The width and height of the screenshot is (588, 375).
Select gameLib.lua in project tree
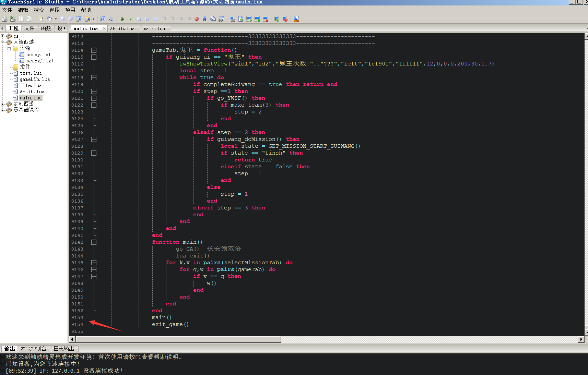pos(35,79)
